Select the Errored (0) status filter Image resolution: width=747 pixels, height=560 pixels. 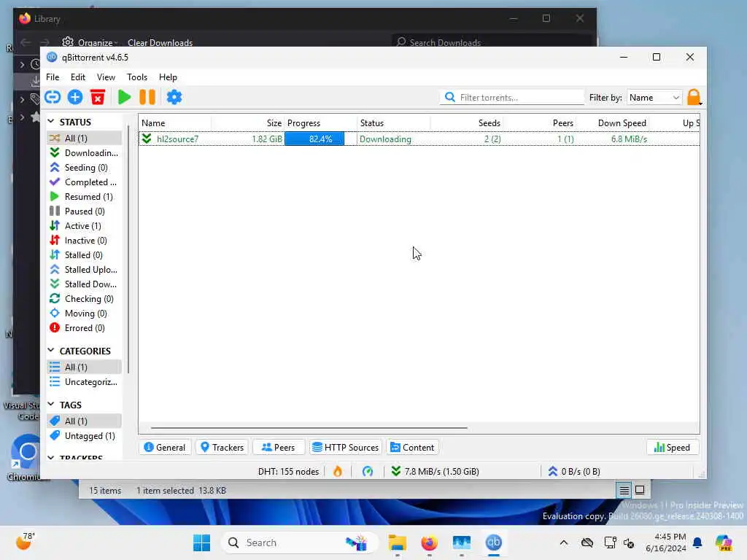(x=84, y=328)
